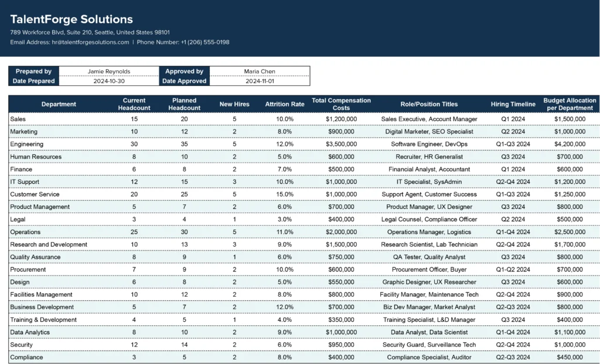600x364 pixels.
Task: Select the Security department cell
Action: pyautogui.click(x=59, y=345)
